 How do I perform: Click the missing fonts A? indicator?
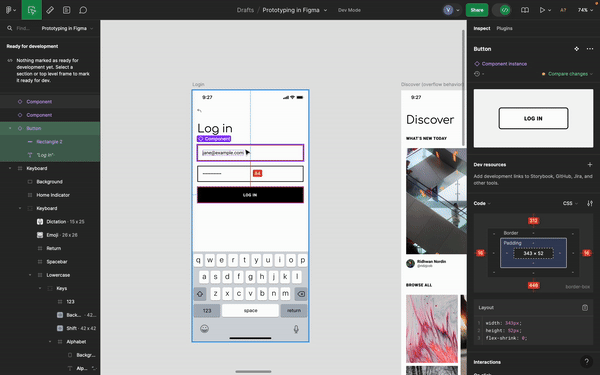pos(563,10)
